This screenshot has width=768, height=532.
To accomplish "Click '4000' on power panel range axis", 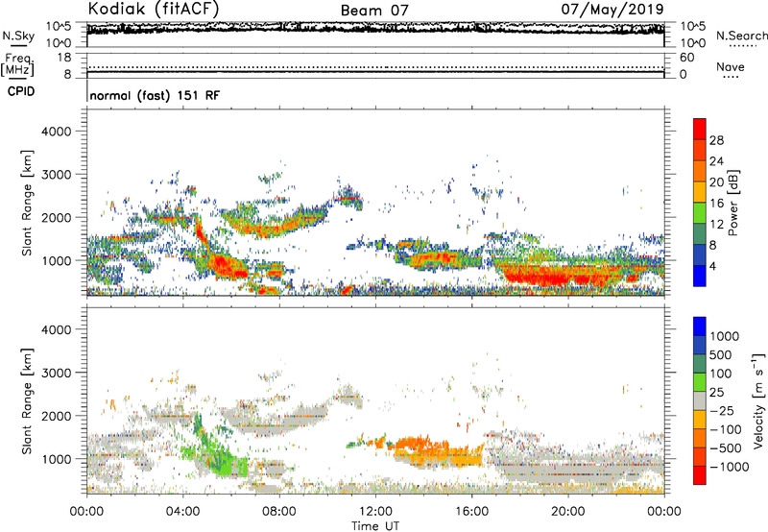I will coord(56,132).
